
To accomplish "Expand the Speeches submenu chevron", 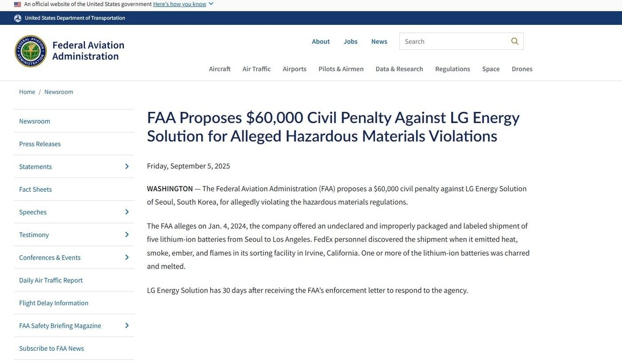I will (127, 212).
